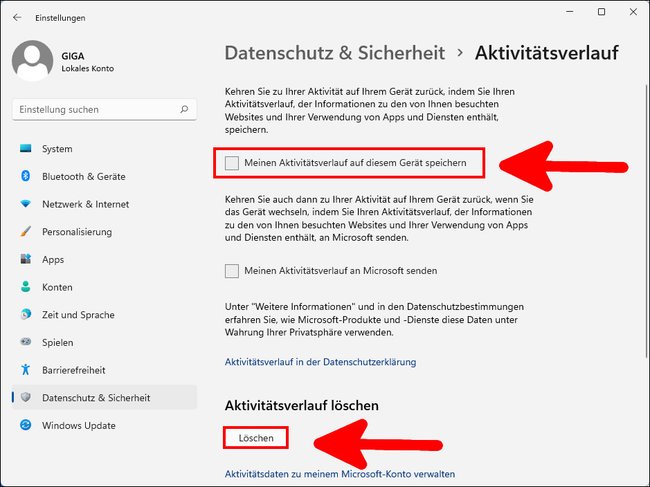Click Datenschutz & Sicherheit breadcrumb

[335, 53]
